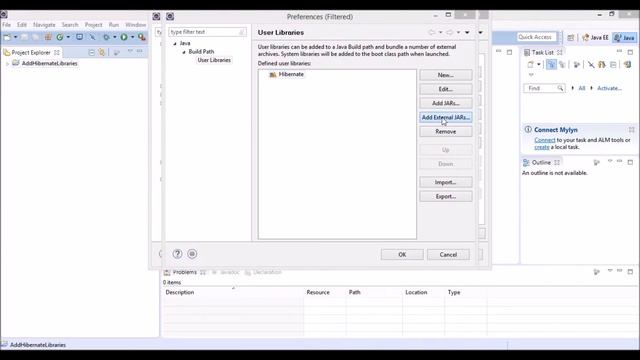Image resolution: width=640 pixels, height=360 pixels.
Task: Click Cancel in Preferences dialog
Action: 448,254
